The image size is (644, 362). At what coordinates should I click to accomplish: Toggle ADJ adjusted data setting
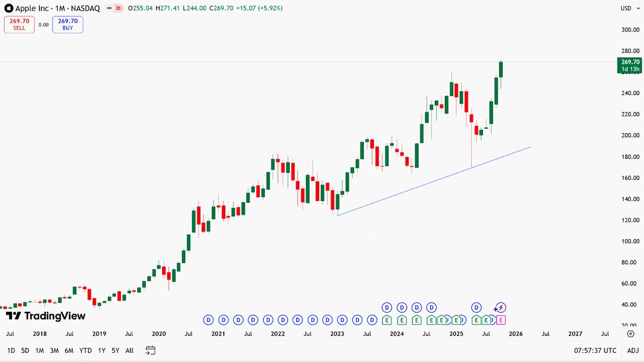click(633, 351)
